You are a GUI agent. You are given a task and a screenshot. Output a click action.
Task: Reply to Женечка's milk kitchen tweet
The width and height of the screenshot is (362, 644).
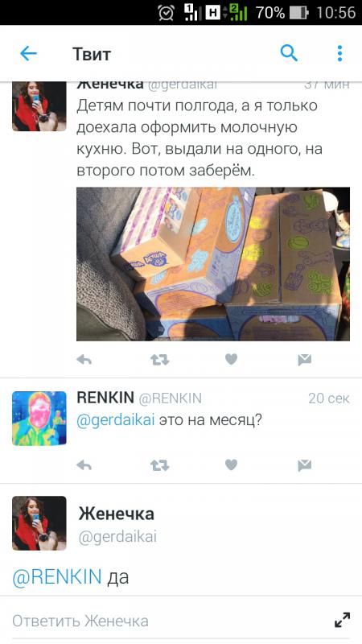click(x=84, y=360)
